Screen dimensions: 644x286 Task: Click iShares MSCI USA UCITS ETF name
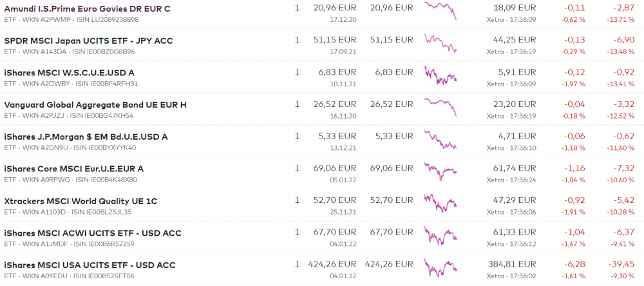coord(90,265)
